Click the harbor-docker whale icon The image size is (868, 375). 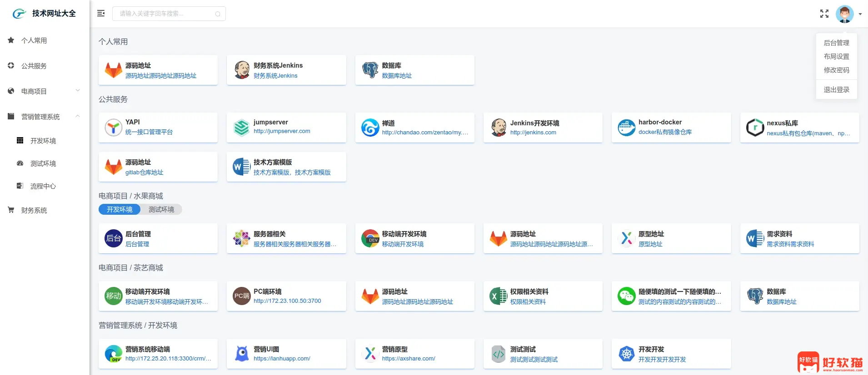point(627,128)
